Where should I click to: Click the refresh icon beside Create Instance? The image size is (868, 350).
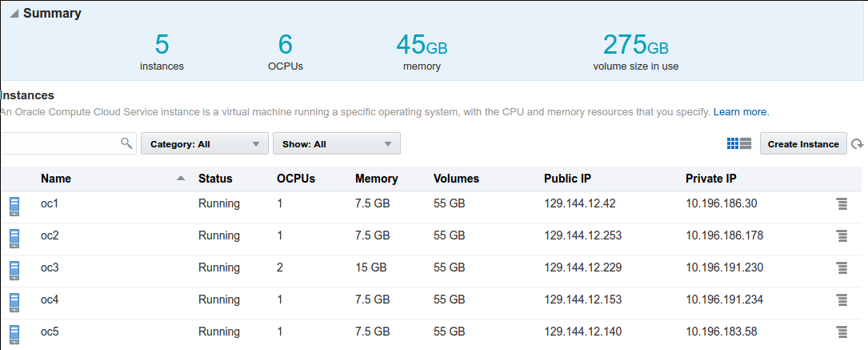[x=857, y=144]
